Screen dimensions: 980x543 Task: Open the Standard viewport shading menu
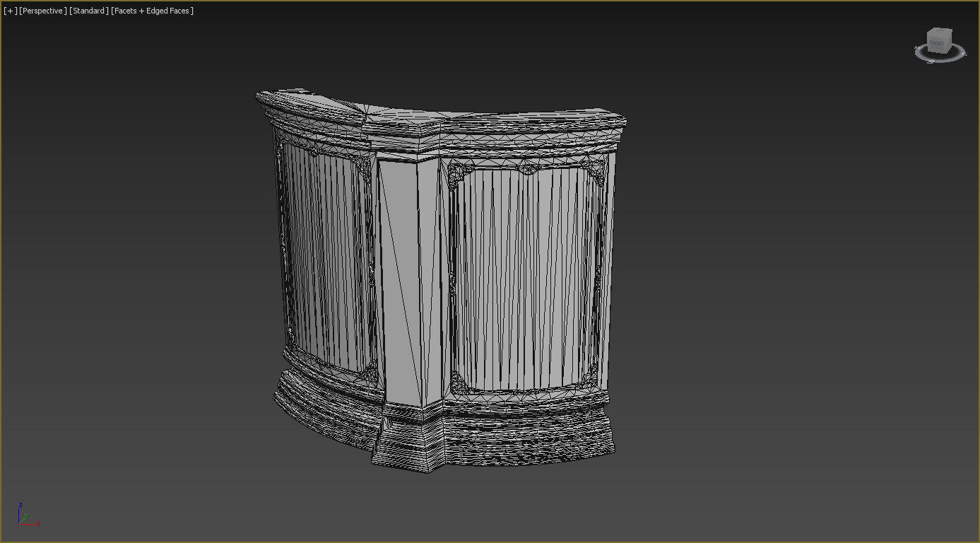(x=89, y=11)
